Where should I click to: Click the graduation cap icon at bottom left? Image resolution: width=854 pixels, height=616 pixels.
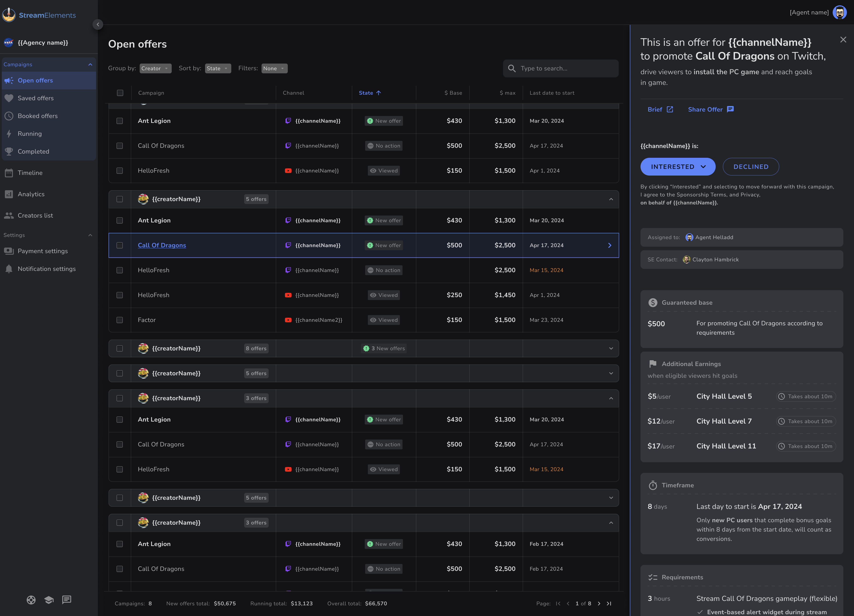[x=49, y=599]
